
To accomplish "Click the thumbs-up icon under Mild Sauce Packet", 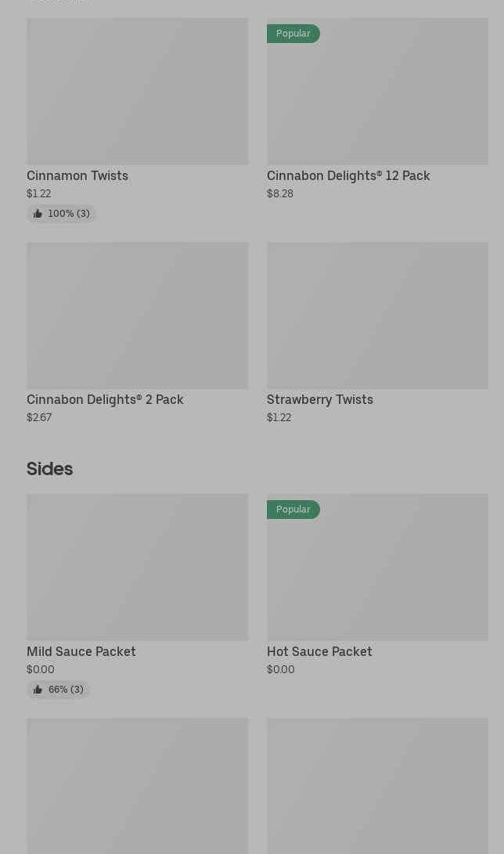I will [38, 690].
